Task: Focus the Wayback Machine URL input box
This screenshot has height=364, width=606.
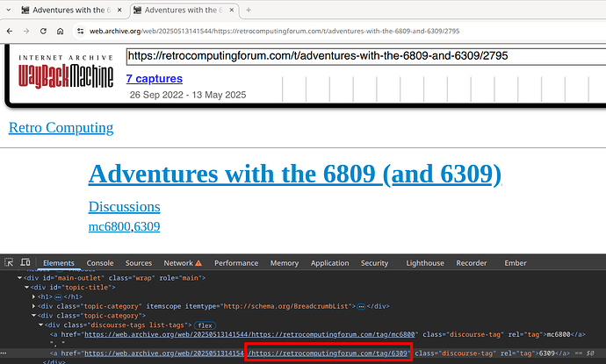Action: (365, 56)
